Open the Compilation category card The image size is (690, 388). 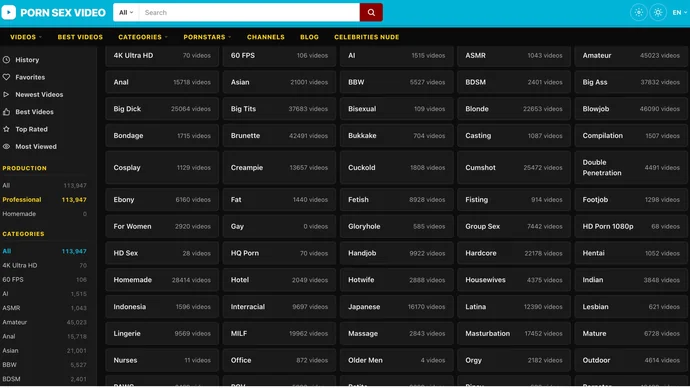(x=631, y=135)
